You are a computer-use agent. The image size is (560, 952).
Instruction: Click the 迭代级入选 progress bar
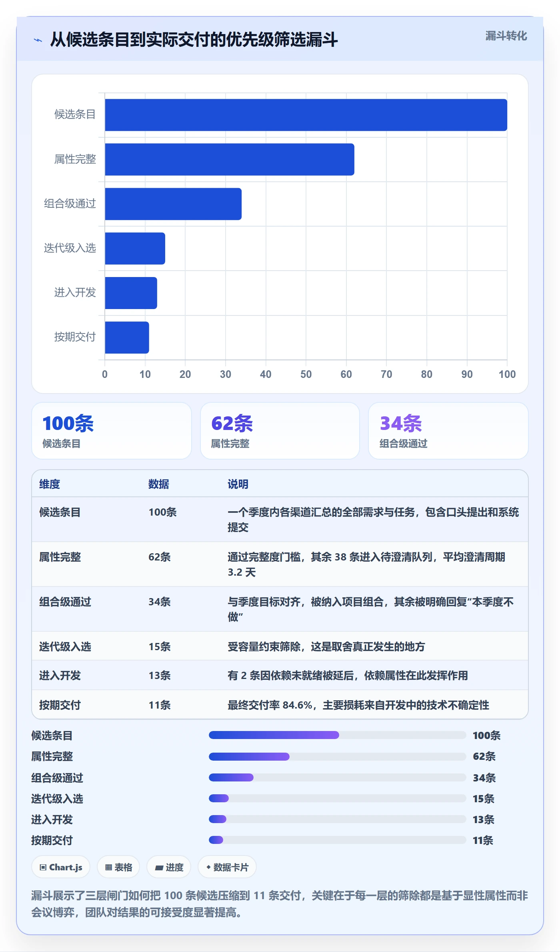coord(337,798)
